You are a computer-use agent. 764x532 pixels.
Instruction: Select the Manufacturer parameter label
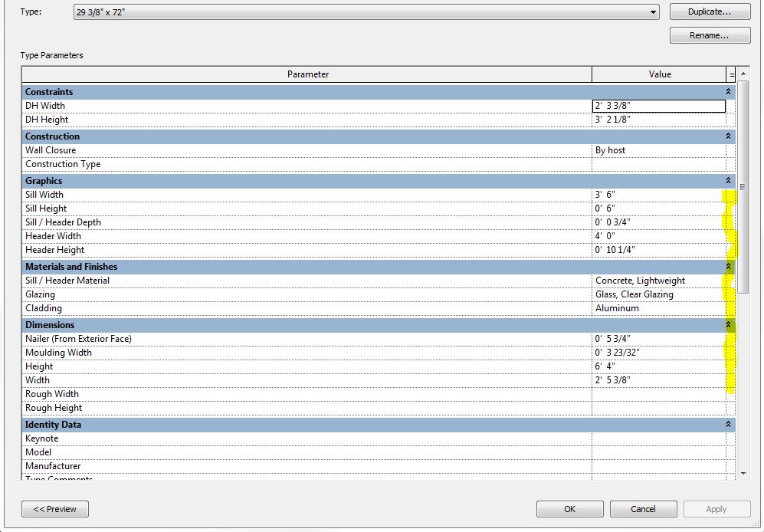(53, 466)
